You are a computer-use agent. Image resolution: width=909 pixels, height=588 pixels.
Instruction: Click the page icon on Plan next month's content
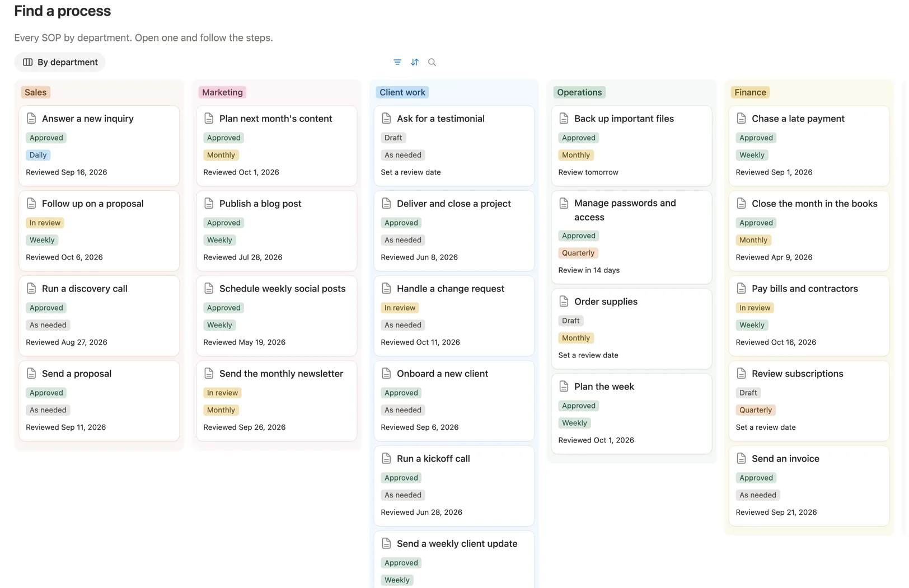(x=209, y=119)
